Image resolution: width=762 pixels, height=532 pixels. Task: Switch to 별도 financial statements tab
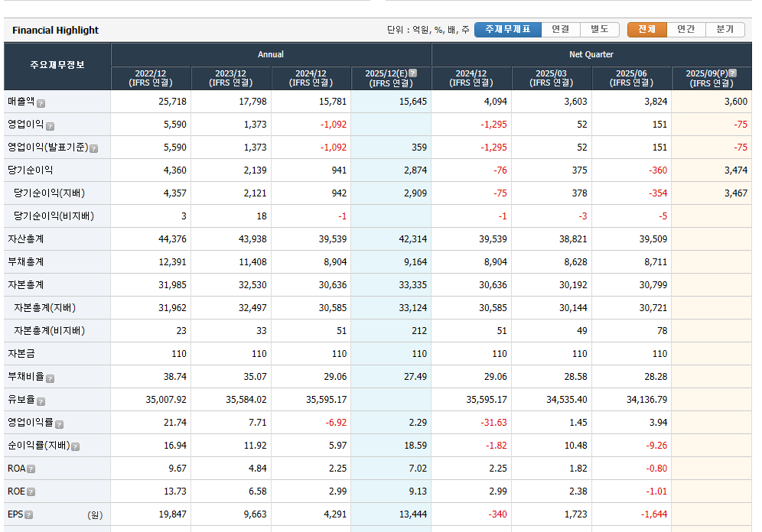[x=600, y=30]
